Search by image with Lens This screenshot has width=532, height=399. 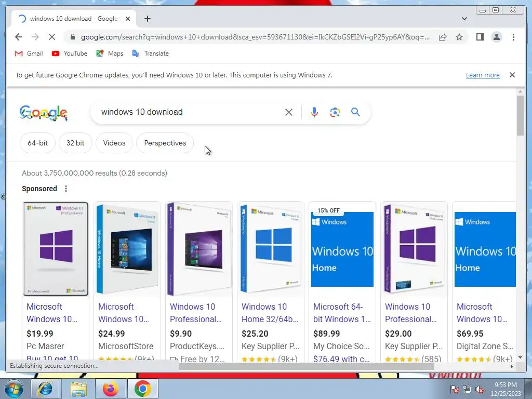click(335, 112)
